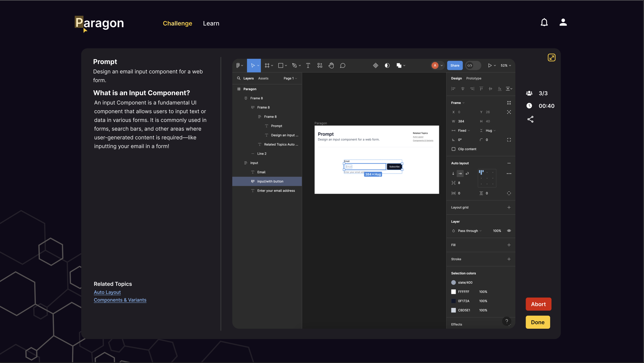
Task: Open Components & Variants link
Action: (120, 300)
